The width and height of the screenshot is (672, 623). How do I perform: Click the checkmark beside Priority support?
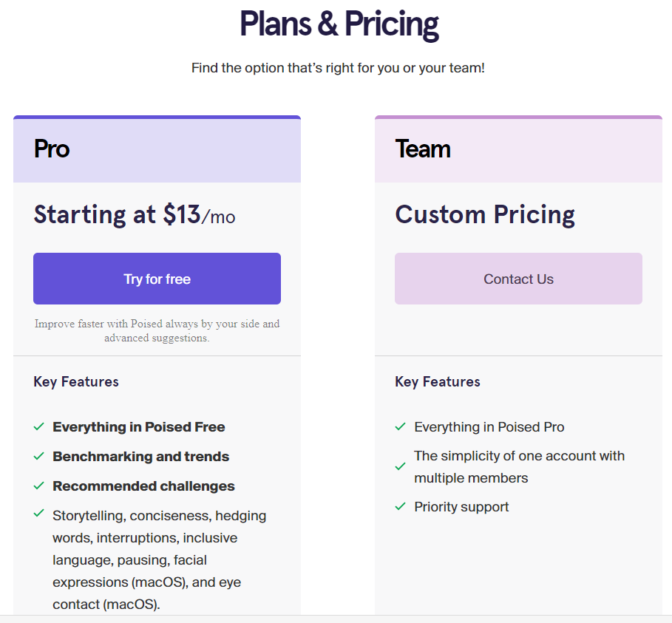coord(401,507)
